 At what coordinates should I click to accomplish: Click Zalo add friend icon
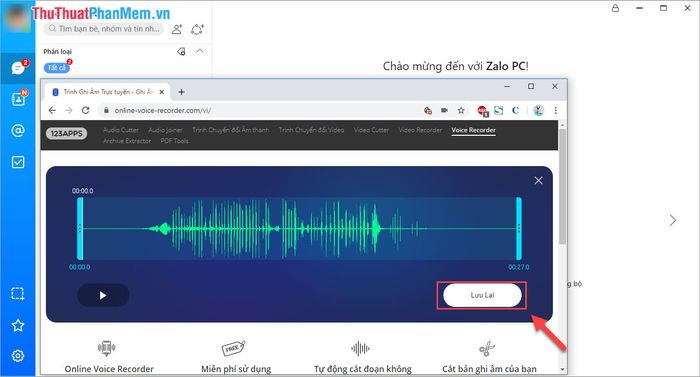[177, 29]
